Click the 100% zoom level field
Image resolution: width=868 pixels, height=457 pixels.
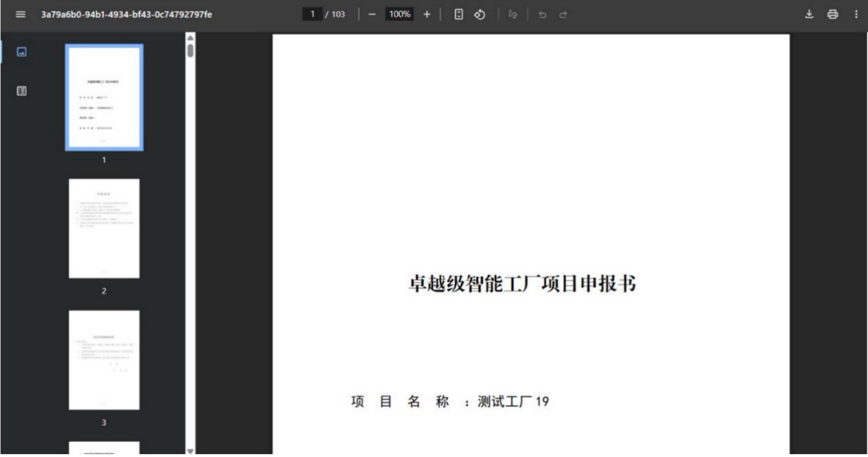[x=400, y=15]
